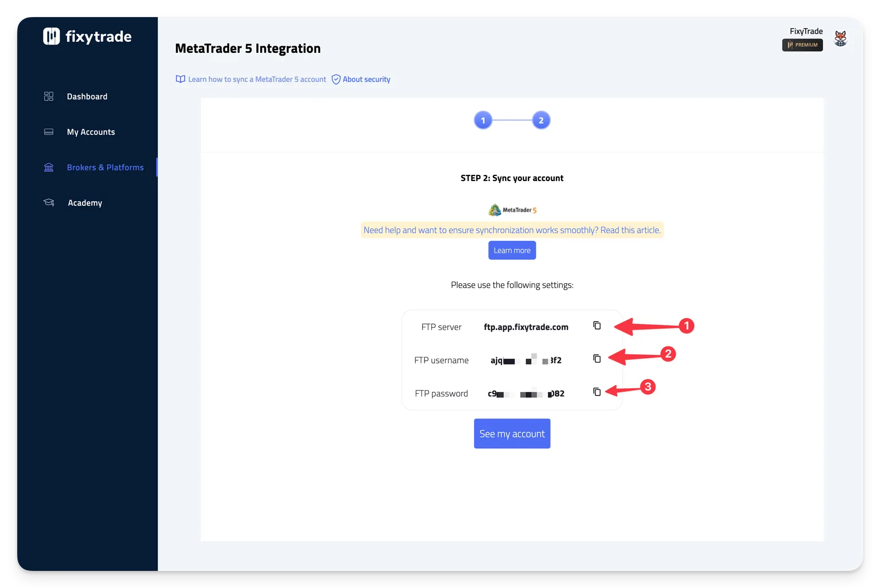Screen dimensions: 880x588
Task: Select step 2 indicator
Action: [x=541, y=120]
